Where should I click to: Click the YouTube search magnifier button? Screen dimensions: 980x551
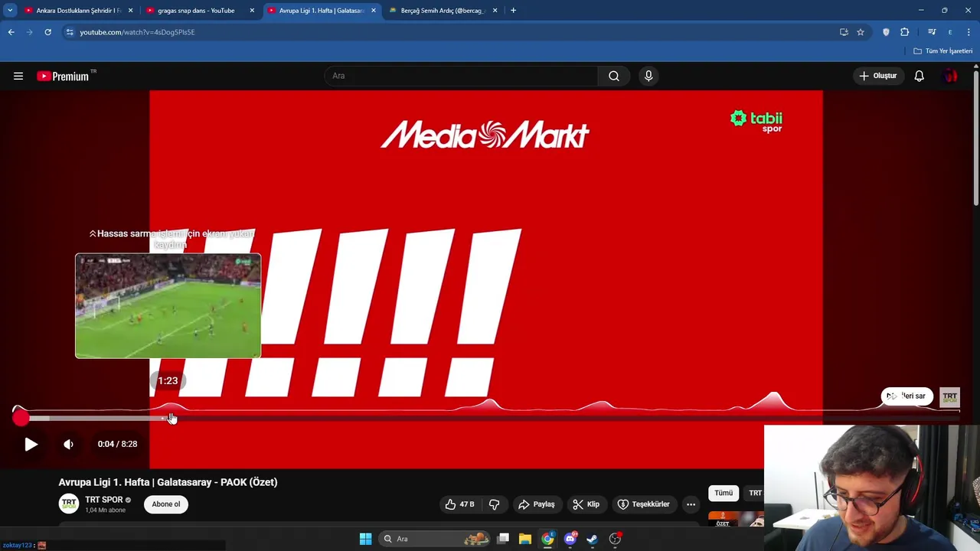click(x=614, y=76)
